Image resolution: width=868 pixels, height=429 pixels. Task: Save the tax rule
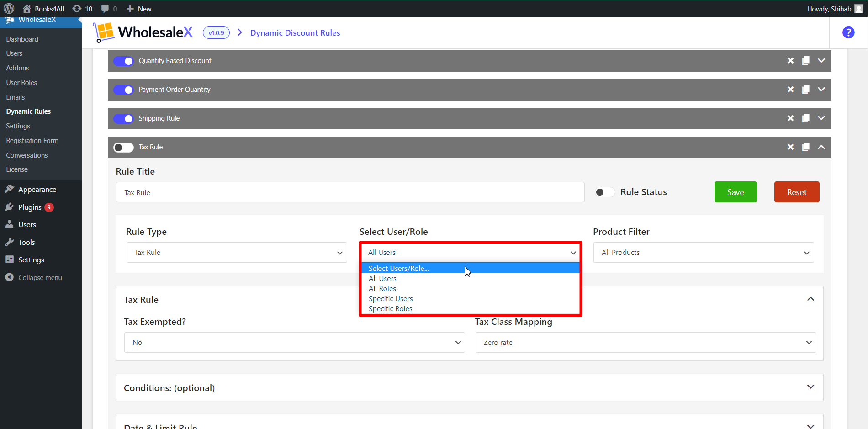coord(736,192)
